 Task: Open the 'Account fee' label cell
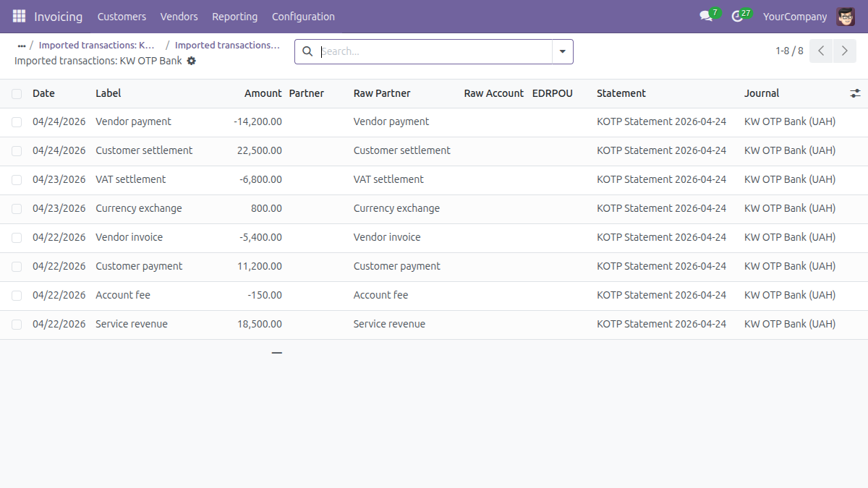coord(123,295)
